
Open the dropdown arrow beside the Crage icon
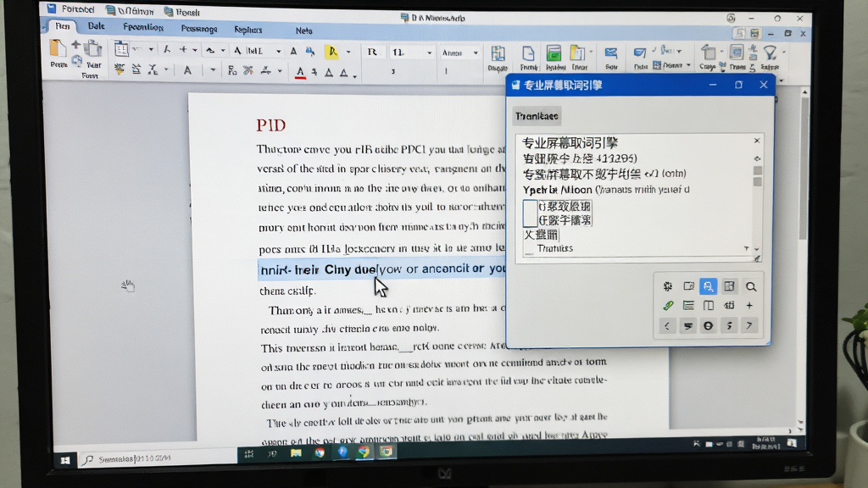point(722,52)
